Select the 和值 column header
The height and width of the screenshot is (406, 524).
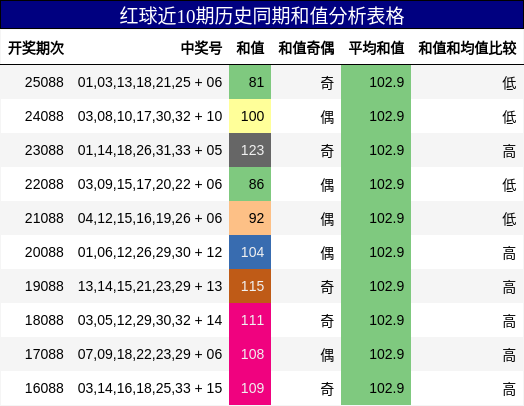click(x=250, y=48)
